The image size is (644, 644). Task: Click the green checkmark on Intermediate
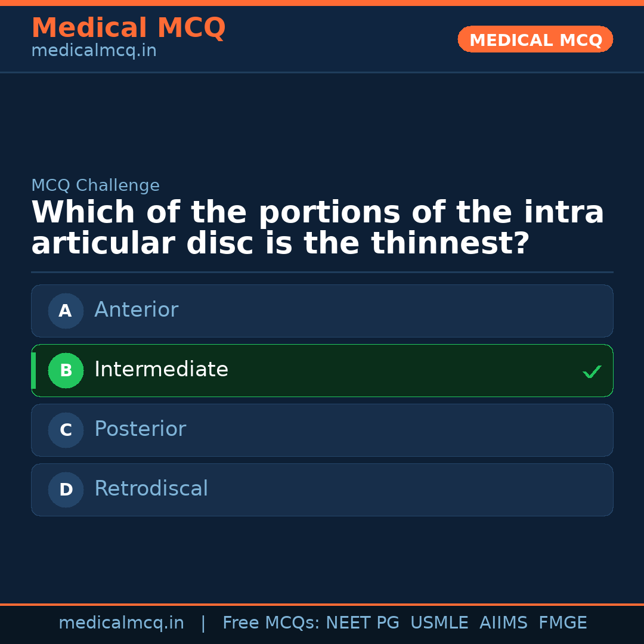pos(592,371)
